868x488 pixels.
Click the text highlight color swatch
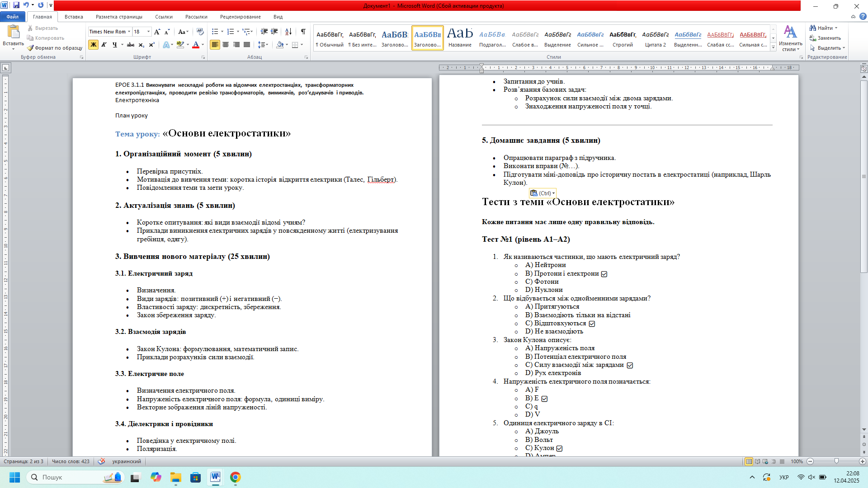[x=180, y=45]
